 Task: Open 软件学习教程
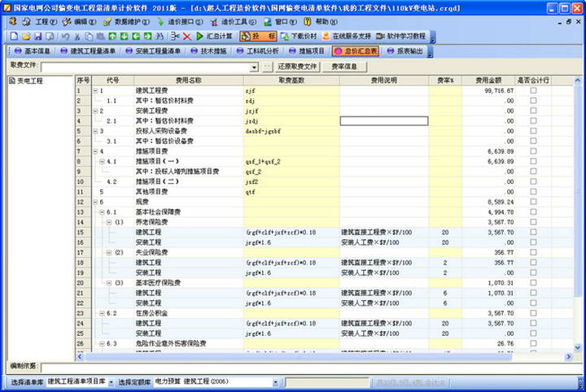coord(400,37)
